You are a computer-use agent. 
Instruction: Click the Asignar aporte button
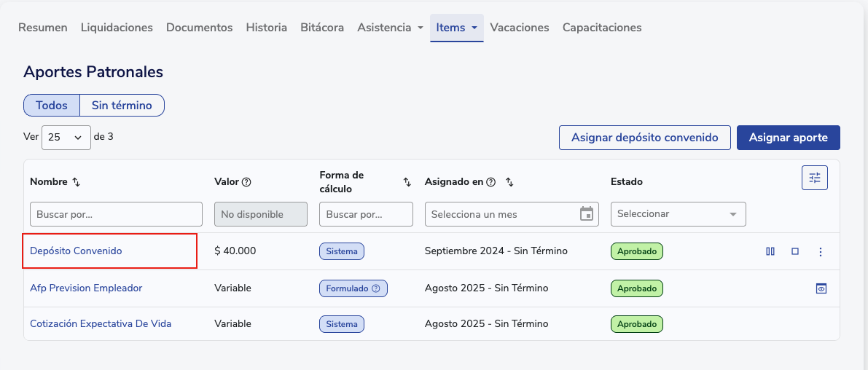pyautogui.click(x=788, y=138)
